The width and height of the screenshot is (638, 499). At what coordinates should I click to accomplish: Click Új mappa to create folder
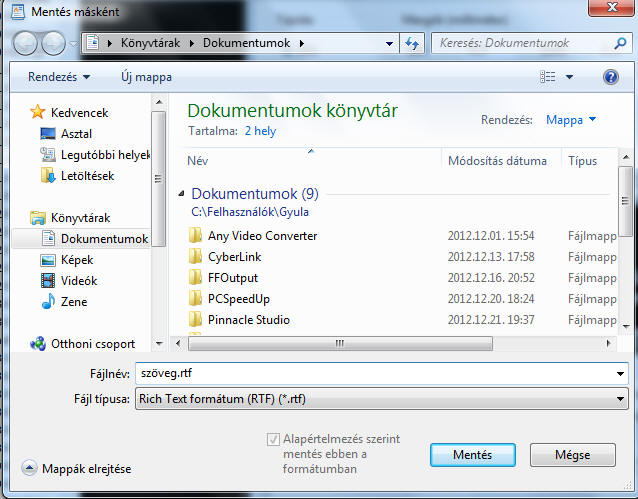pyautogui.click(x=146, y=77)
